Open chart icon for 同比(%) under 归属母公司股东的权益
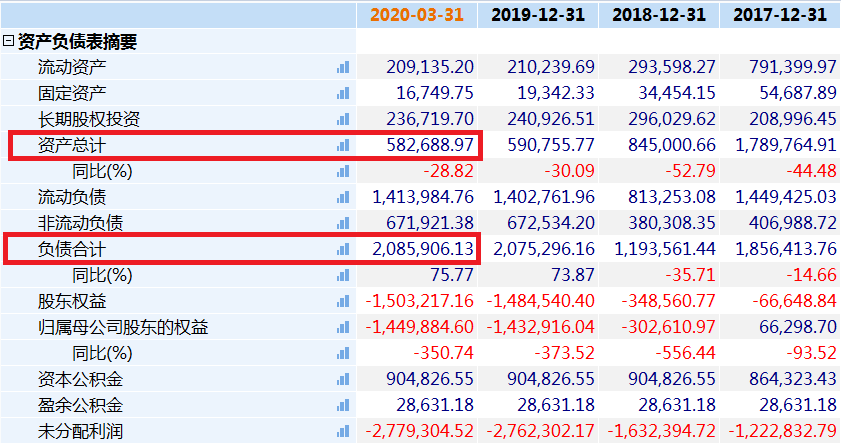Screen dimensions: 841x444 pyautogui.click(x=343, y=353)
